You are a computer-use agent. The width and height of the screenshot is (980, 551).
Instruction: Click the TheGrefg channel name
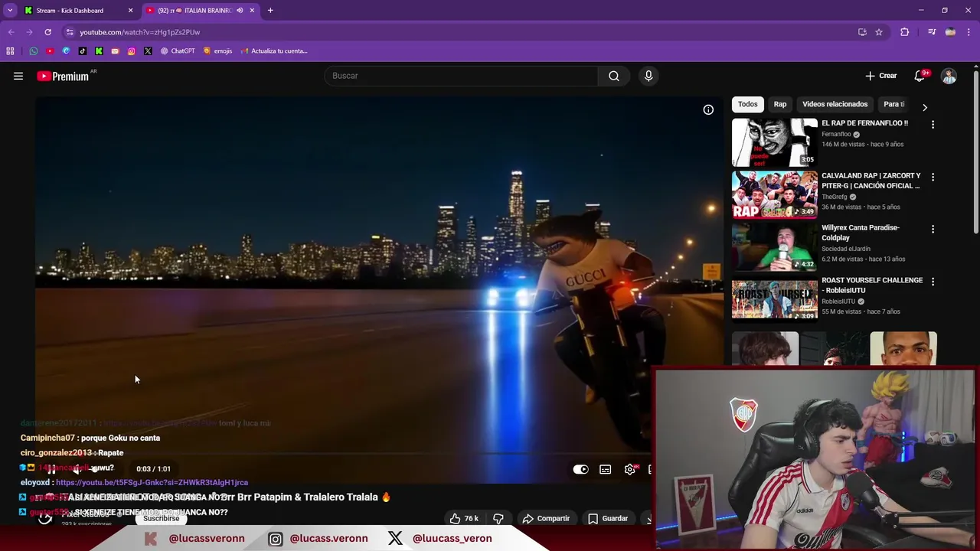[835, 197]
